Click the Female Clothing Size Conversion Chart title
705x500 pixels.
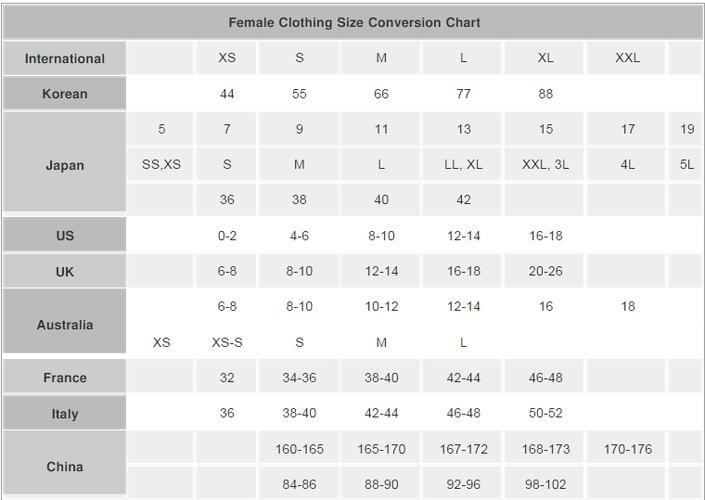click(354, 22)
